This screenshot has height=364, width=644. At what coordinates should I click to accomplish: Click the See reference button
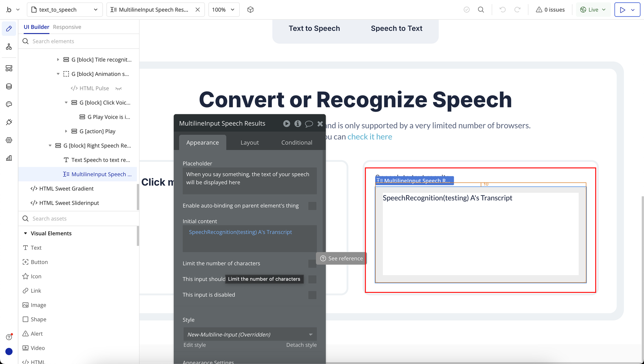coord(341,259)
